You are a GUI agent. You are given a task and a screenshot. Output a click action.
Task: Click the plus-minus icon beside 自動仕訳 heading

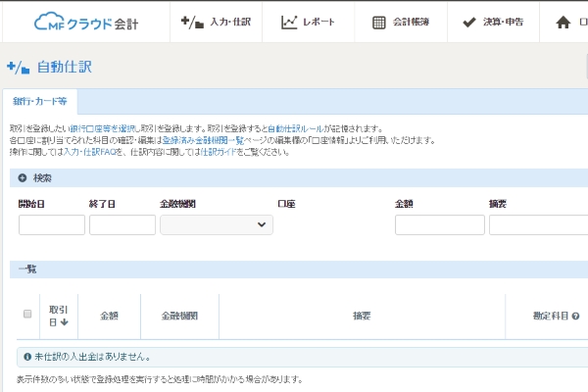pyautogui.click(x=19, y=68)
